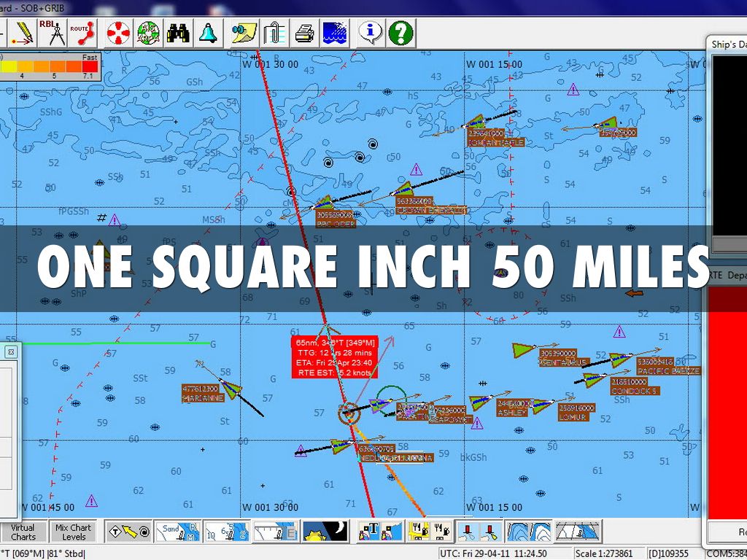The image size is (747, 560).
Task: Activate the RBL range and bearing tool
Action: pyautogui.click(x=53, y=33)
